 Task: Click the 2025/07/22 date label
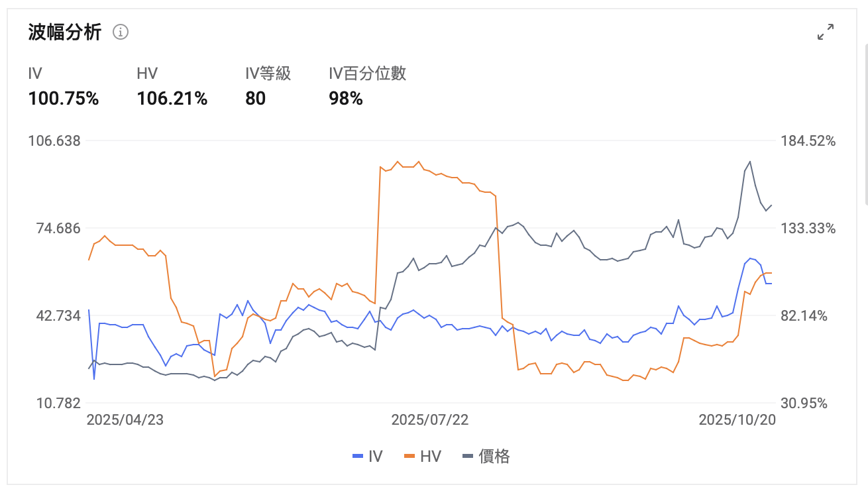[x=430, y=419]
